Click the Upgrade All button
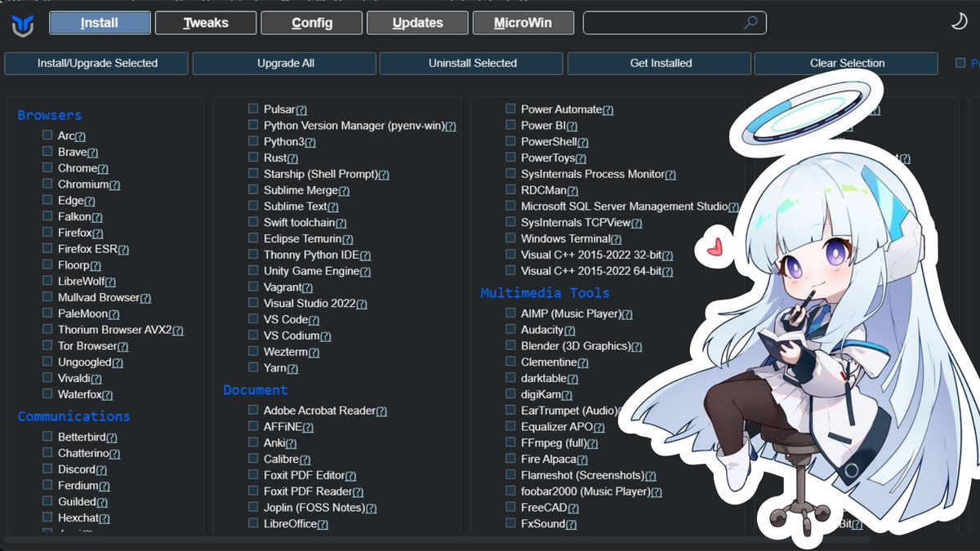 pyautogui.click(x=285, y=63)
